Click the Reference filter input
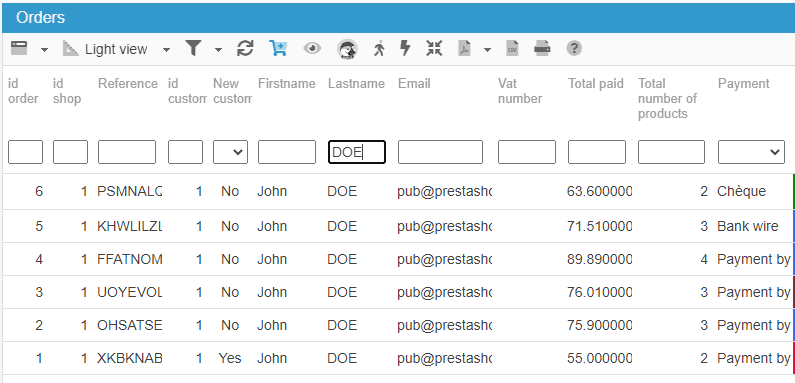This screenshot has width=795, height=383. 127,152
